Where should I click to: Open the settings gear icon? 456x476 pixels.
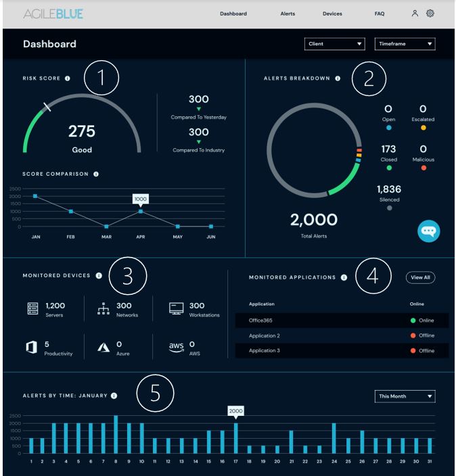(x=430, y=14)
